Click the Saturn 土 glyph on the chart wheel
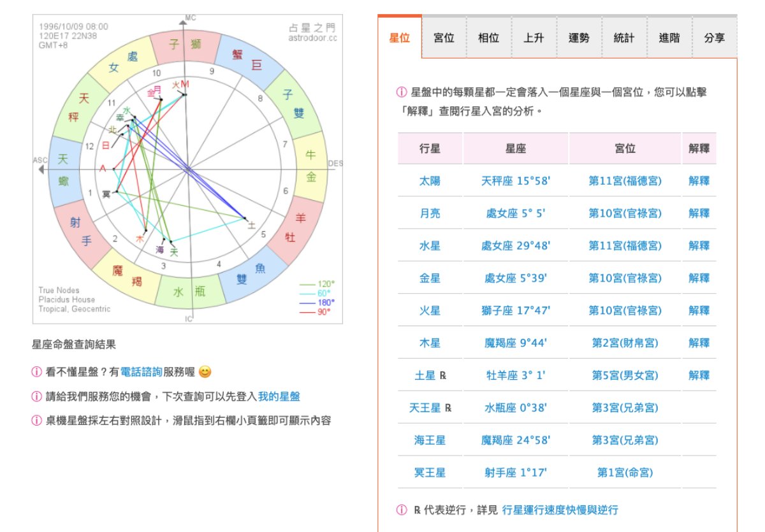The image size is (765, 532). tap(251, 225)
